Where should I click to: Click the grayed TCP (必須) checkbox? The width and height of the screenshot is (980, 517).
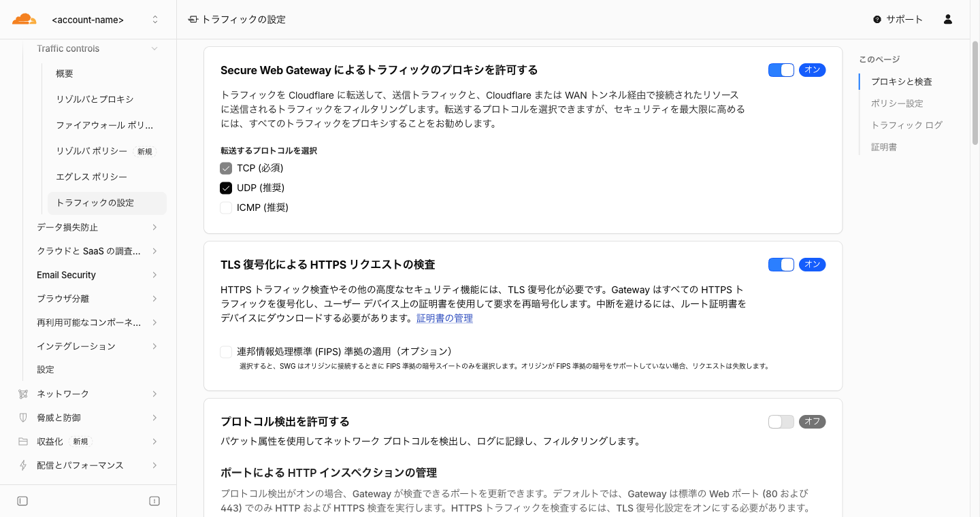point(226,168)
